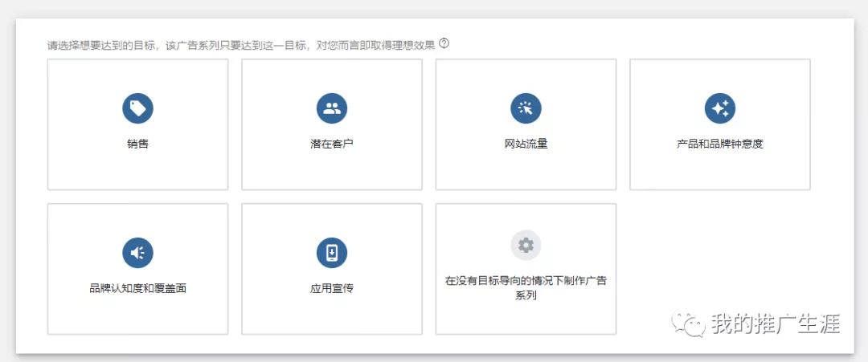Select the 产品和品牌钟意度 label
This screenshot has height=362, width=868.
coord(719,144)
